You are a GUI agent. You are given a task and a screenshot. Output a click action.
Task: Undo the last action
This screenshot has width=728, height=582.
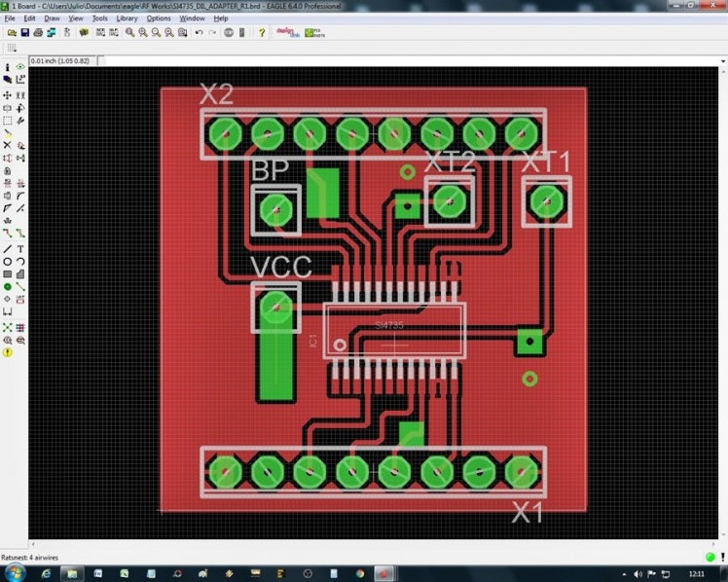click(200, 32)
